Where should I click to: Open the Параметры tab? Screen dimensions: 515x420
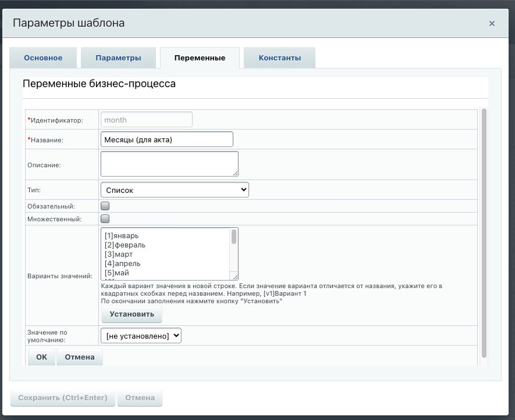(119, 58)
